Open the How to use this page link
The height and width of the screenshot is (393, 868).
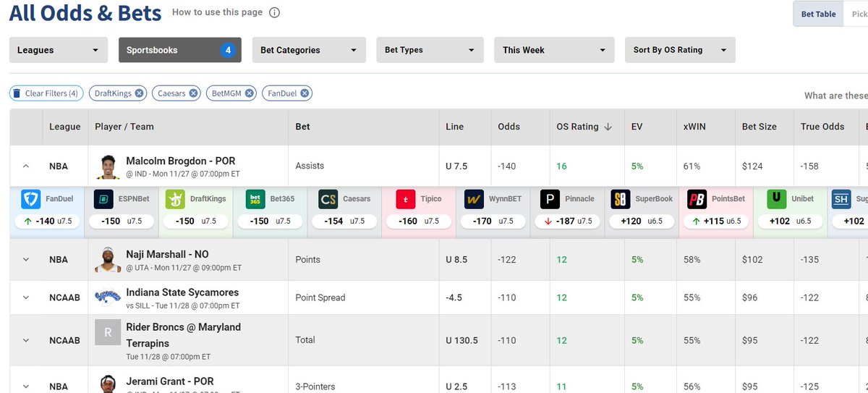point(218,12)
